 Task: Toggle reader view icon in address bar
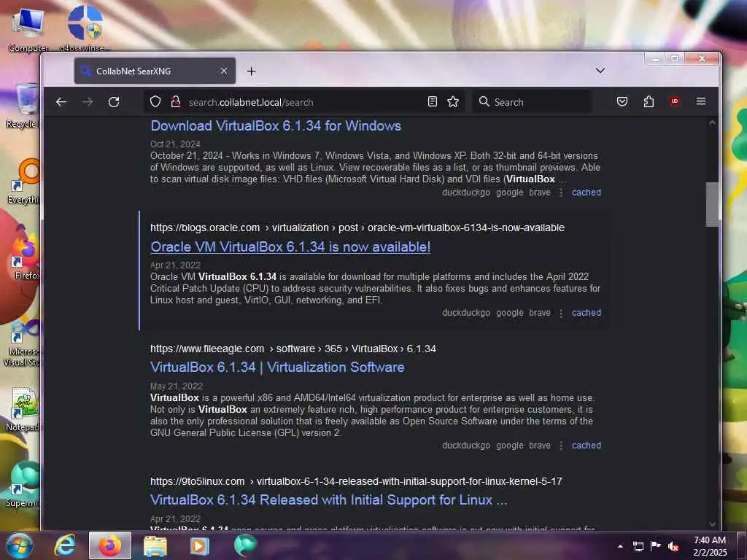(x=432, y=102)
